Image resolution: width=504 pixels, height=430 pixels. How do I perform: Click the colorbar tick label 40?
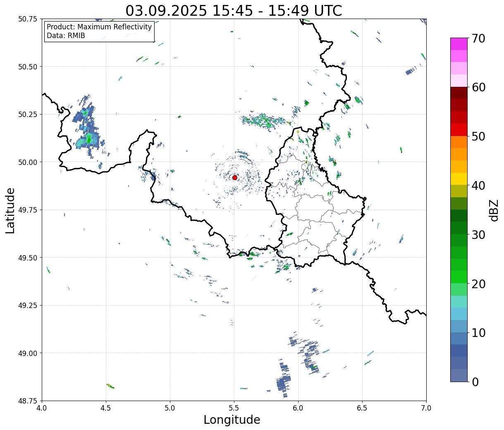[x=478, y=186]
